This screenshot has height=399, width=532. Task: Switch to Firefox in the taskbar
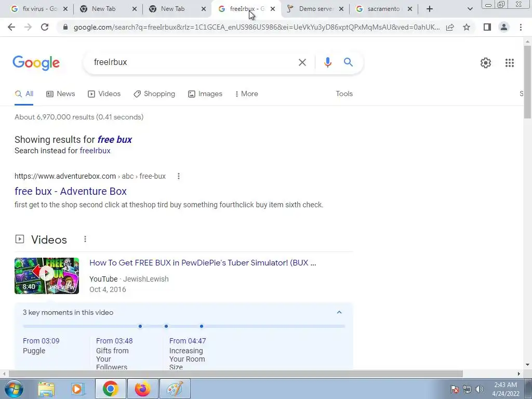[142, 389]
